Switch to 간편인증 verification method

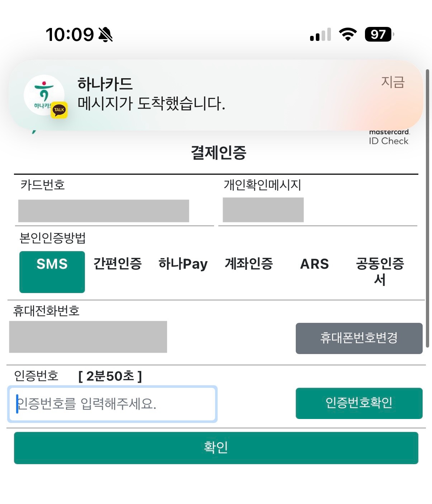tap(118, 264)
